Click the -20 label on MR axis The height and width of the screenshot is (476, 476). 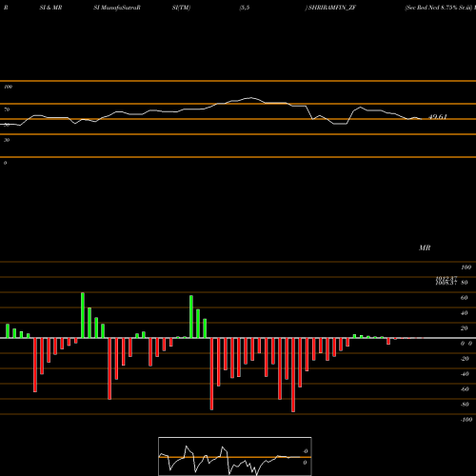pyautogui.click(x=465, y=359)
